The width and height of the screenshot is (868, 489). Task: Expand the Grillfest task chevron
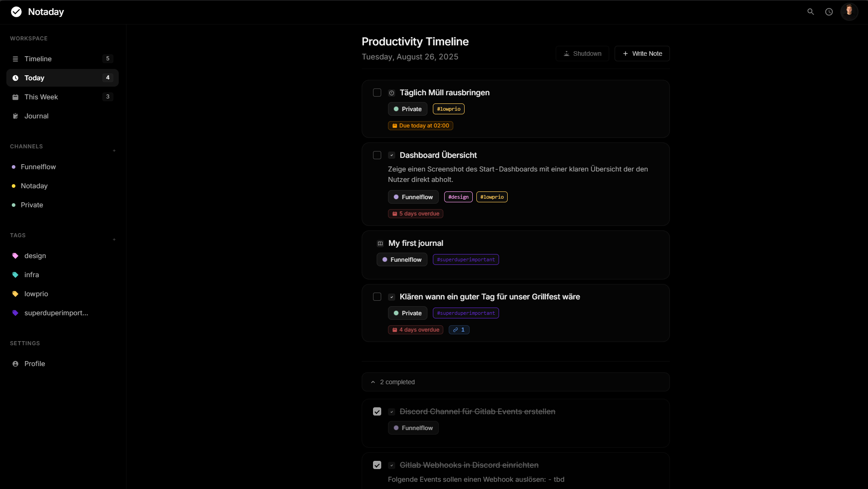[x=392, y=297]
